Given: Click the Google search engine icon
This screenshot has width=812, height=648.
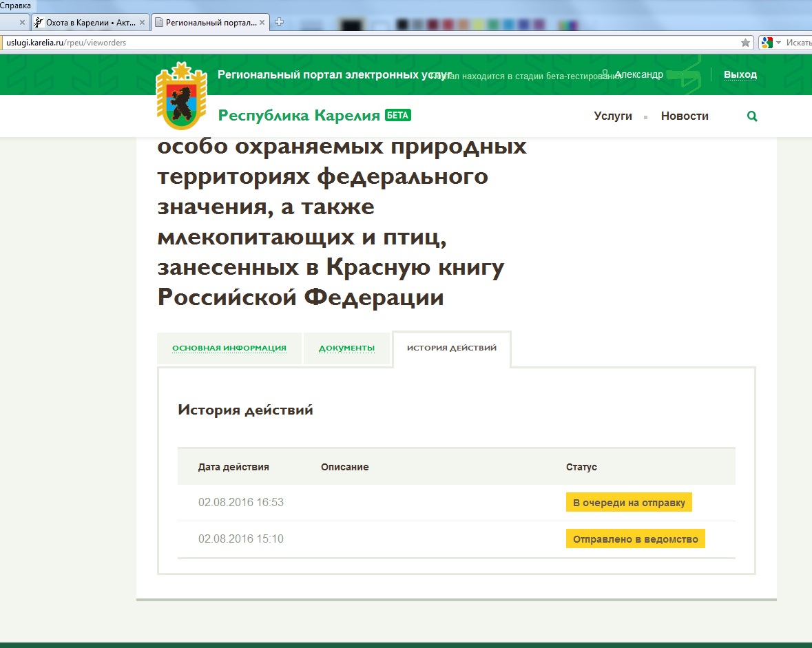Looking at the screenshot, I should [x=766, y=43].
